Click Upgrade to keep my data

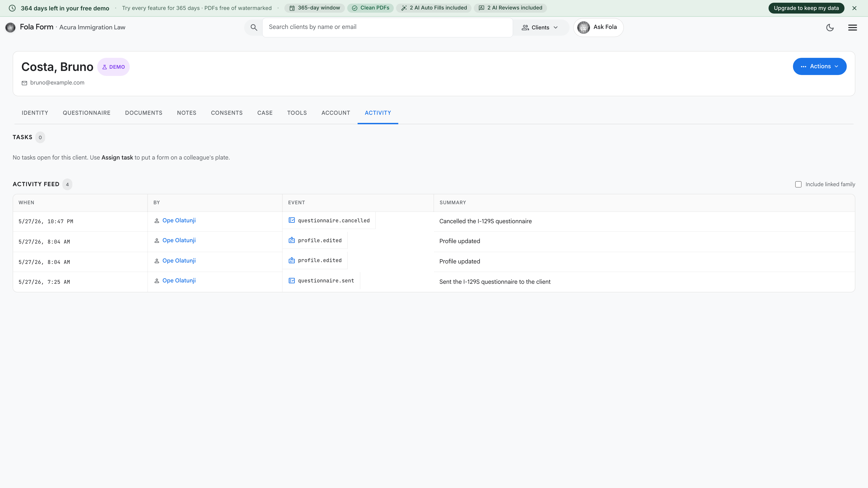click(806, 8)
